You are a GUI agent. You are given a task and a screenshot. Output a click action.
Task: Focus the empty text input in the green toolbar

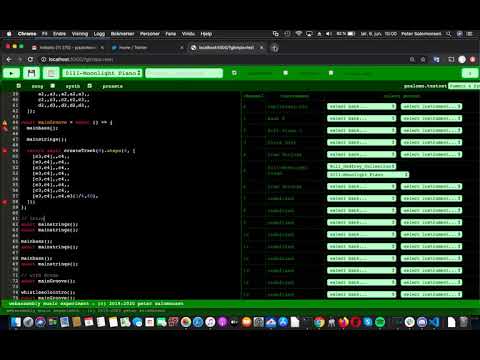[x=184, y=73]
